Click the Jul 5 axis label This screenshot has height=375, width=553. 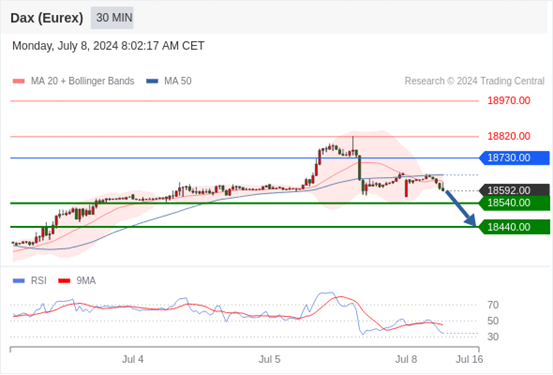270,359
